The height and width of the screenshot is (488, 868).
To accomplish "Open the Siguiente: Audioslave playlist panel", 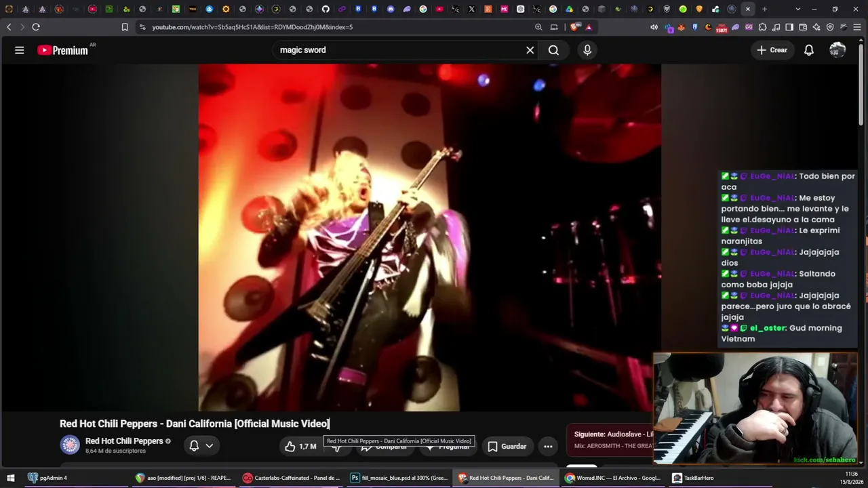I will click(x=610, y=439).
